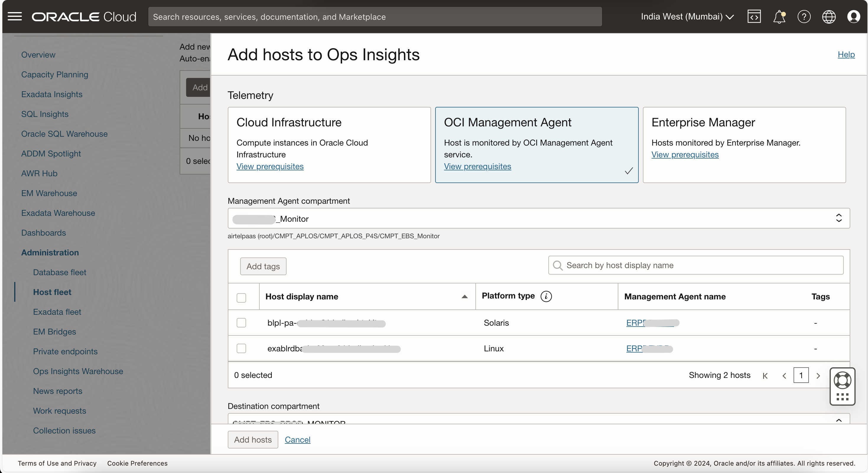
Task: Open the notifications bell
Action: (779, 17)
